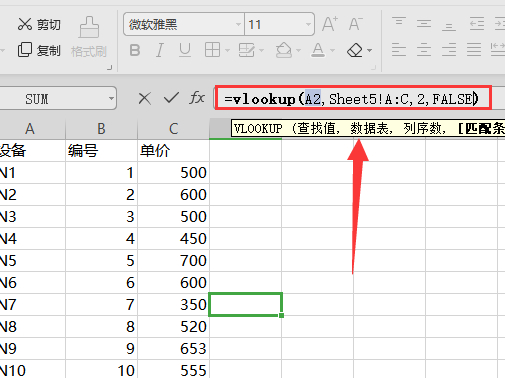Center text horizontally icon
Image resolution: width=505 pixels, height=378 pixels.
pyautogui.click(x=424, y=50)
